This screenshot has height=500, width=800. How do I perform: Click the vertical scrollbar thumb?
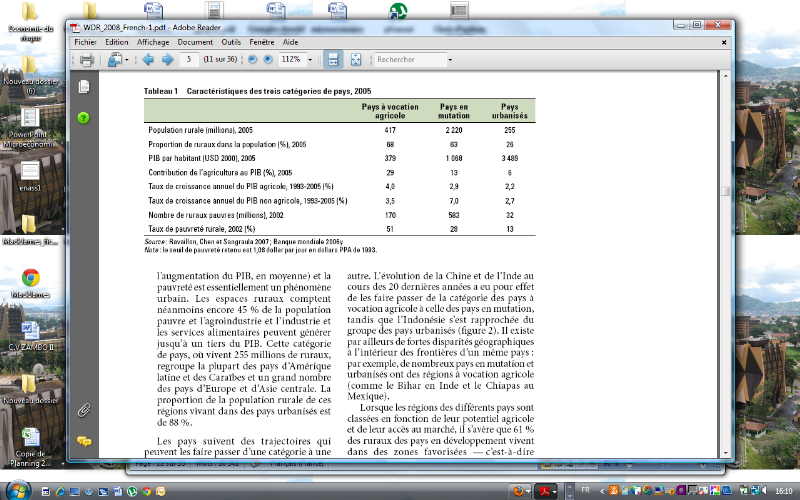pos(726,191)
